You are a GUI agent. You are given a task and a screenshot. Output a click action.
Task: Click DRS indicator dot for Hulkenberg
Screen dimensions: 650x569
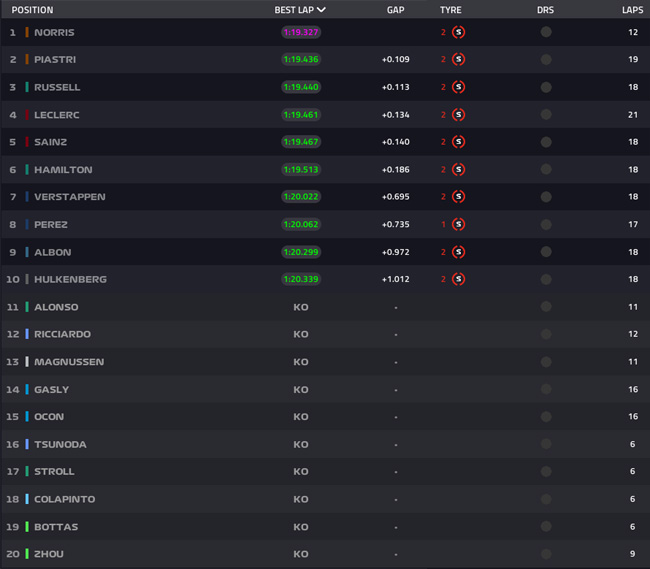coord(546,279)
